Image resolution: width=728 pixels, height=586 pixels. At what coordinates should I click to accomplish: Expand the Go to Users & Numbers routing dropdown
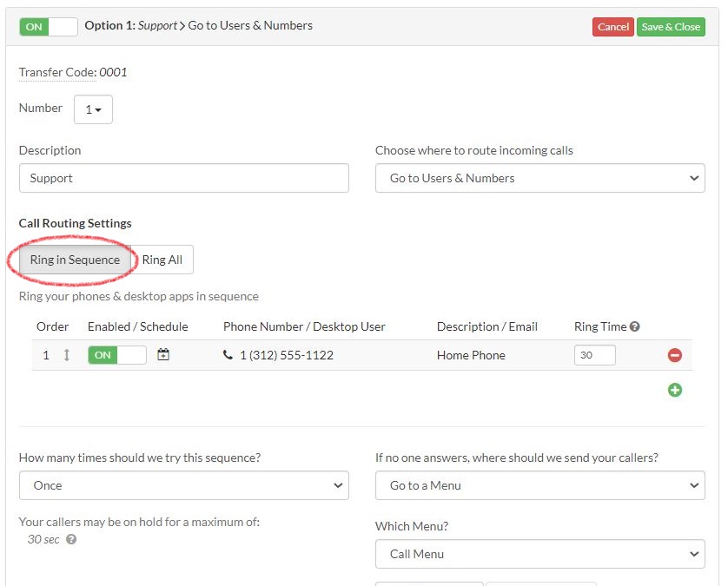[539, 178]
